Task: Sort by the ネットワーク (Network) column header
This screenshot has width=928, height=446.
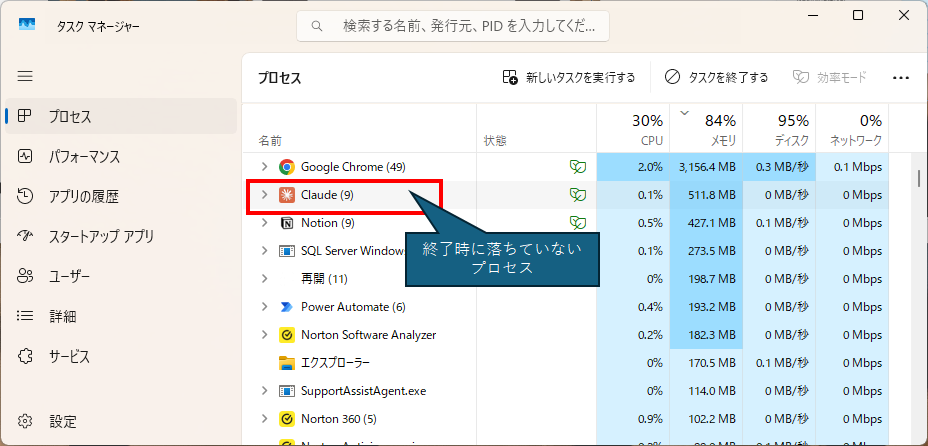Action: pos(852,128)
